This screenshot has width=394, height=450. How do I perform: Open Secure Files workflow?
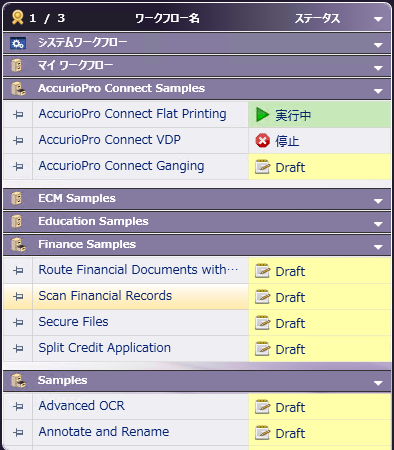click(x=73, y=322)
